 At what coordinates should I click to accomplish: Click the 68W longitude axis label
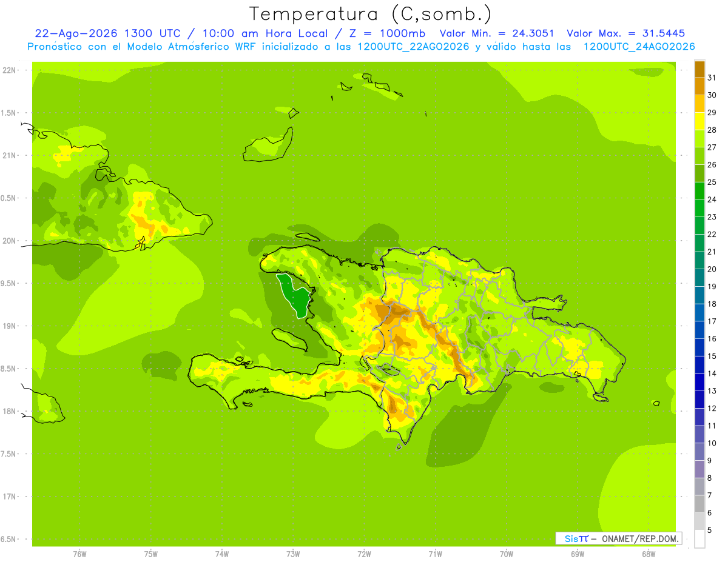(x=649, y=554)
